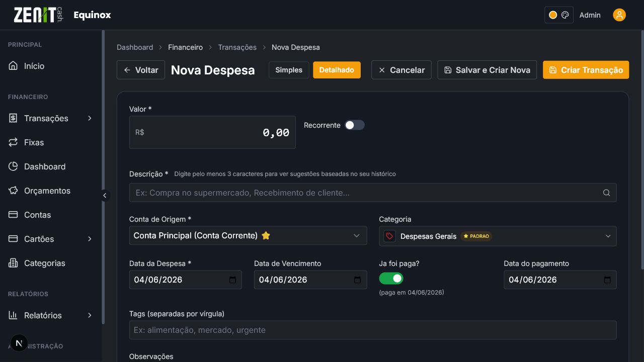Click the Fixas recurring arrows icon
Screen dimensions: 644x362
pos(13,142)
